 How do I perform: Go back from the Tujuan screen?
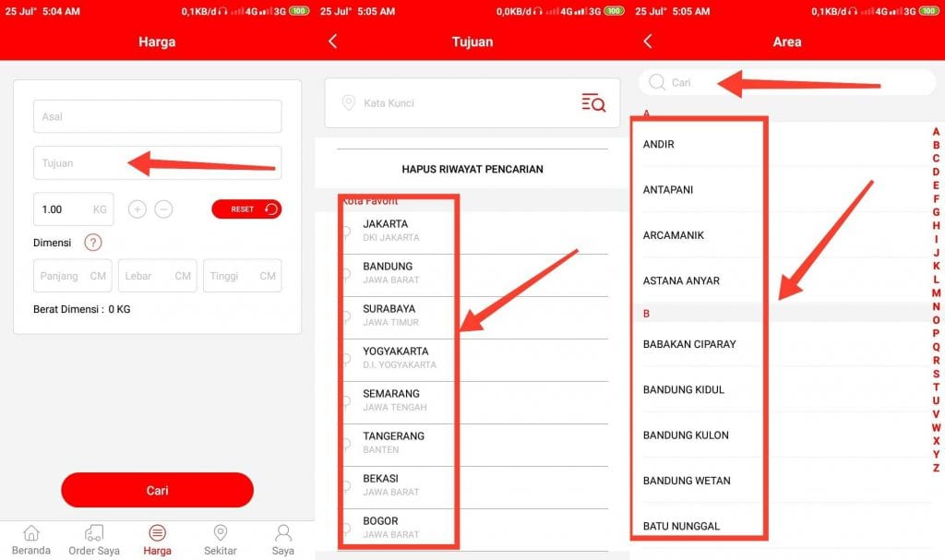(332, 41)
